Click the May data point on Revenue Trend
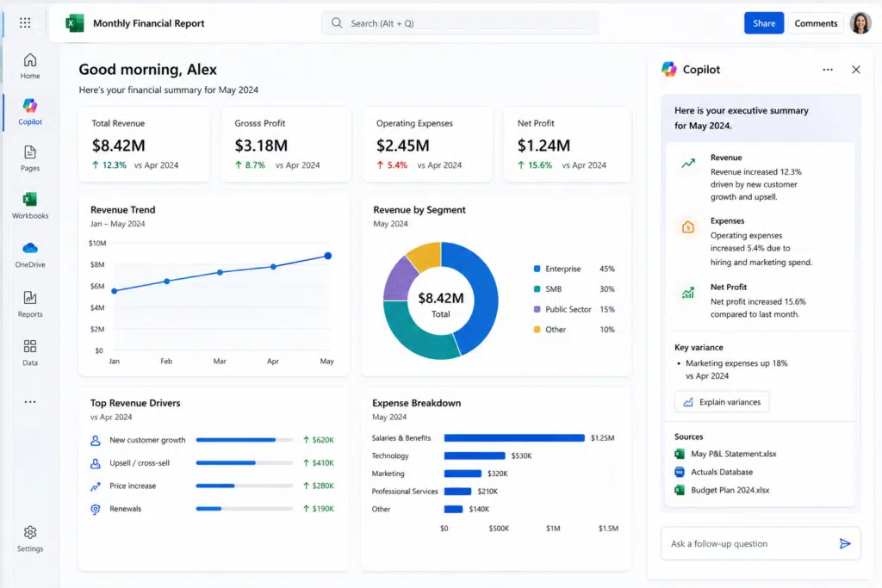The width and height of the screenshot is (882, 588). (328, 256)
